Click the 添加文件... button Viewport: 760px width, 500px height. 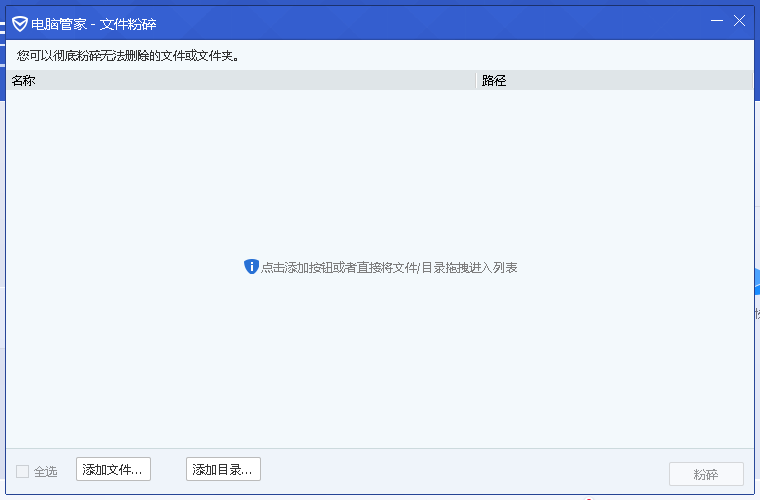pyautogui.click(x=113, y=469)
